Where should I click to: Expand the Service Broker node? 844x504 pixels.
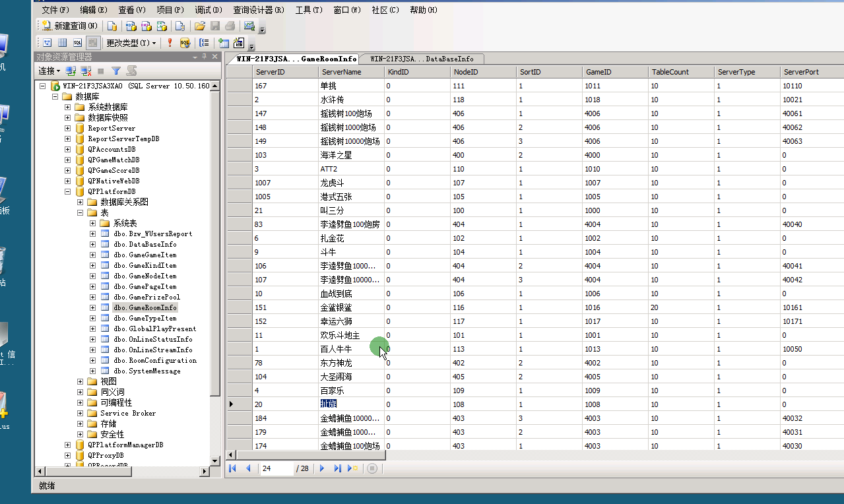coord(80,413)
